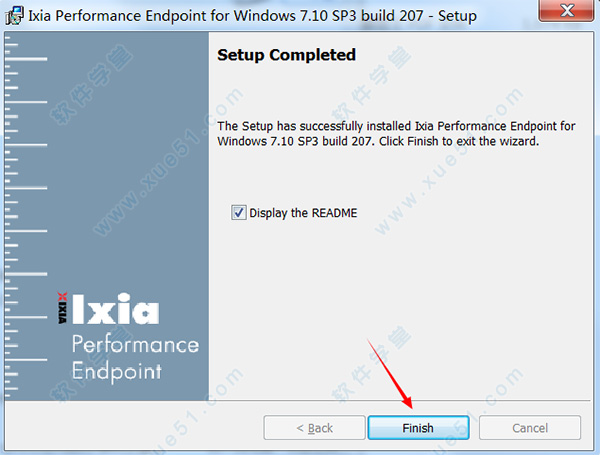Click the red arrow pointing at Finish

coord(390,374)
